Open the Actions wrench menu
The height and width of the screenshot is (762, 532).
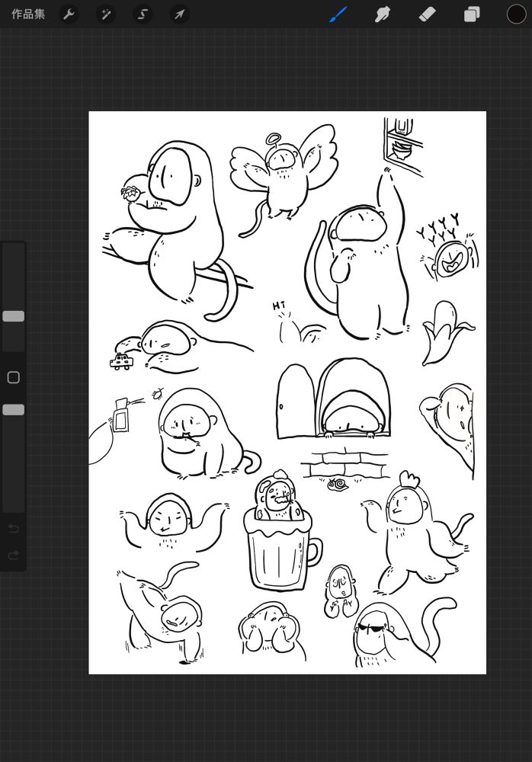[69, 14]
